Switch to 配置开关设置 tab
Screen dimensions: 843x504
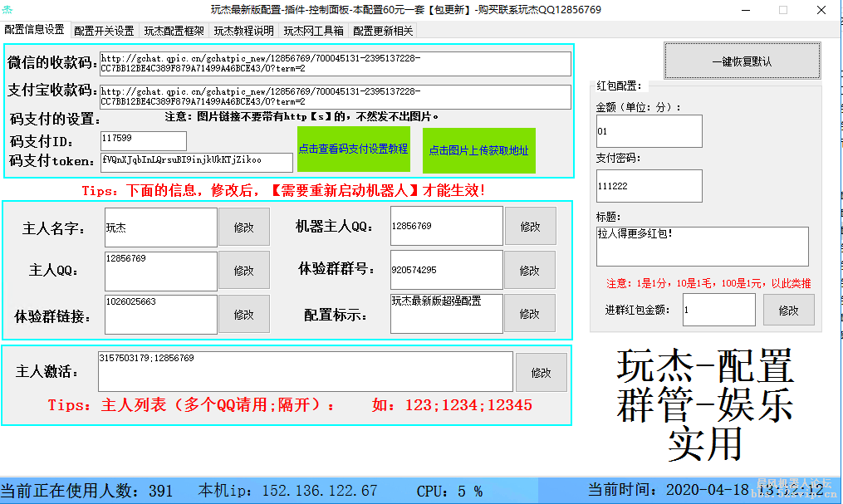[x=104, y=31]
